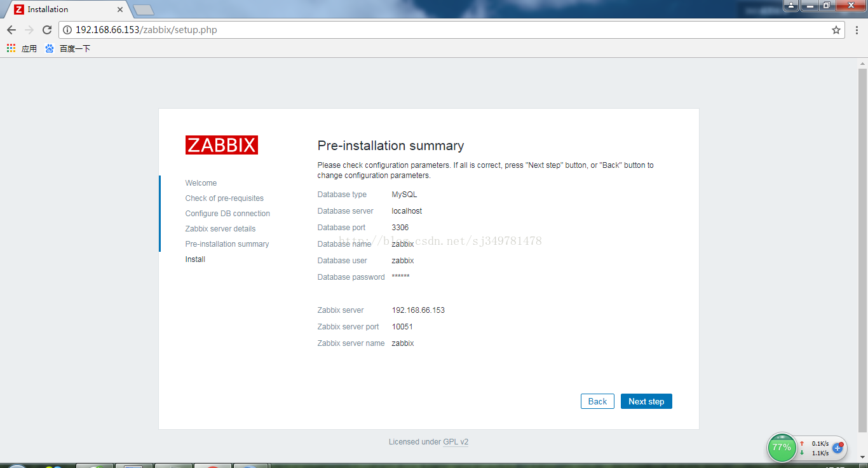
Task: Click the blue plus icon on speed widget
Action: point(838,448)
